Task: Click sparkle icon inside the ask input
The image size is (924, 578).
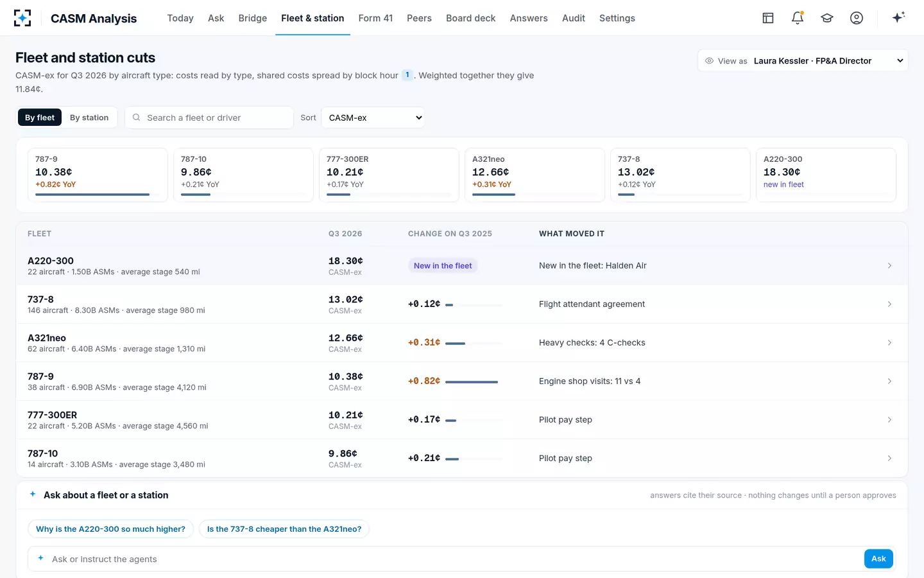Action: coord(40,559)
